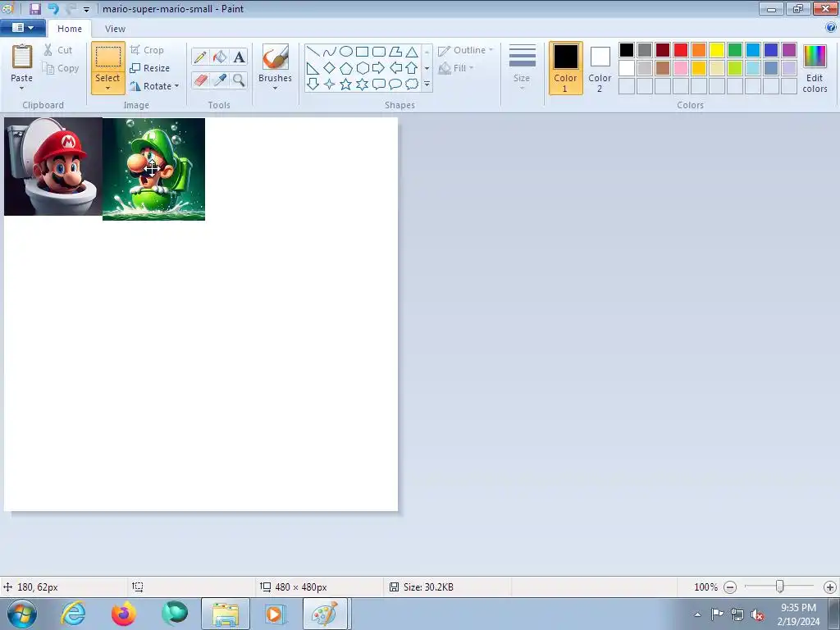Select the Down arrow shape
840x630 pixels.
pyautogui.click(x=313, y=84)
